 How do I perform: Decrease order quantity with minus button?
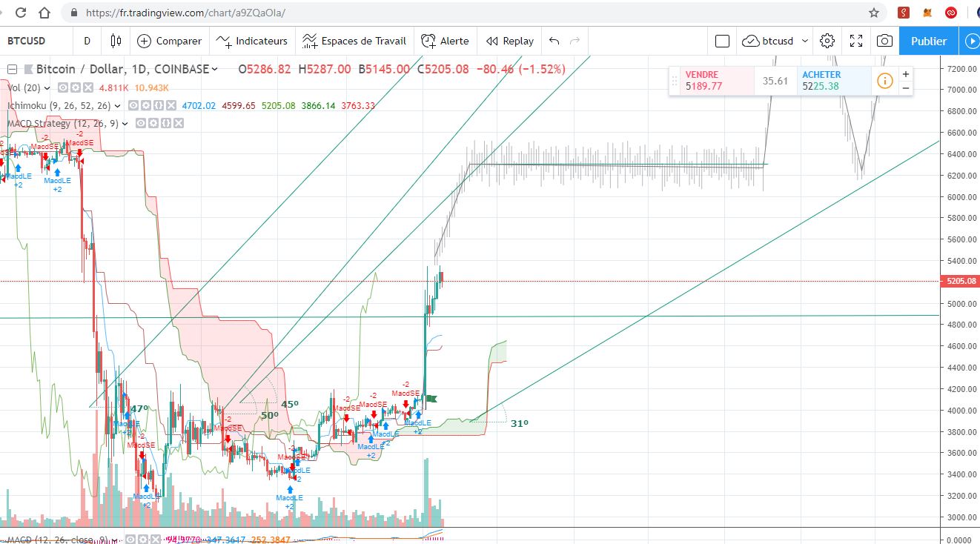tap(905, 88)
